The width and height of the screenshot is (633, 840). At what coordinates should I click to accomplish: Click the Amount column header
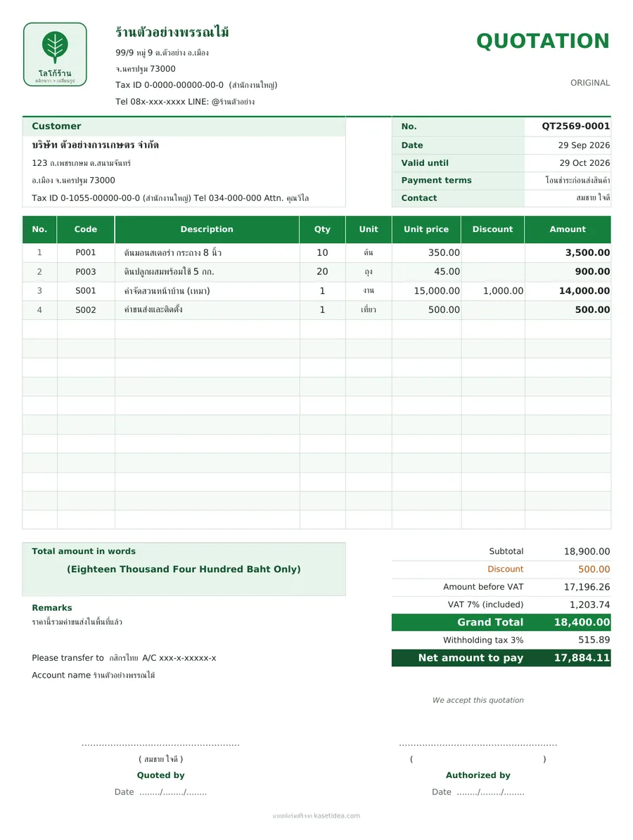pos(567,229)
